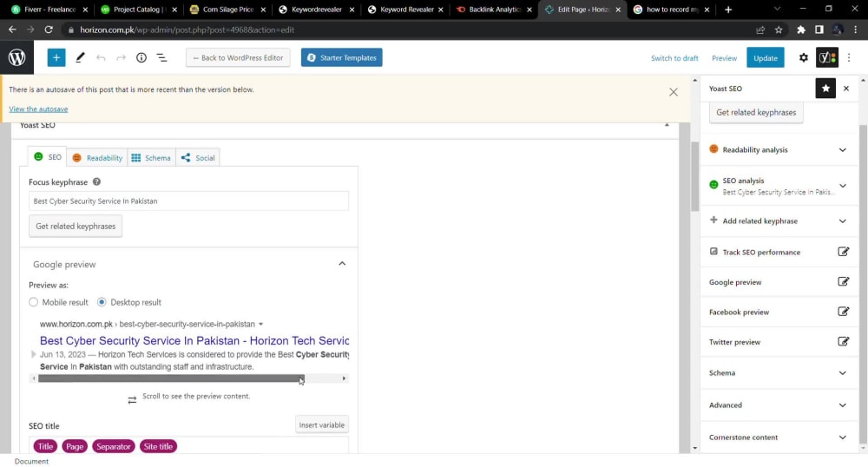
Task: Edit Twitter preview from sidebar
Action: tap(843, 341)
